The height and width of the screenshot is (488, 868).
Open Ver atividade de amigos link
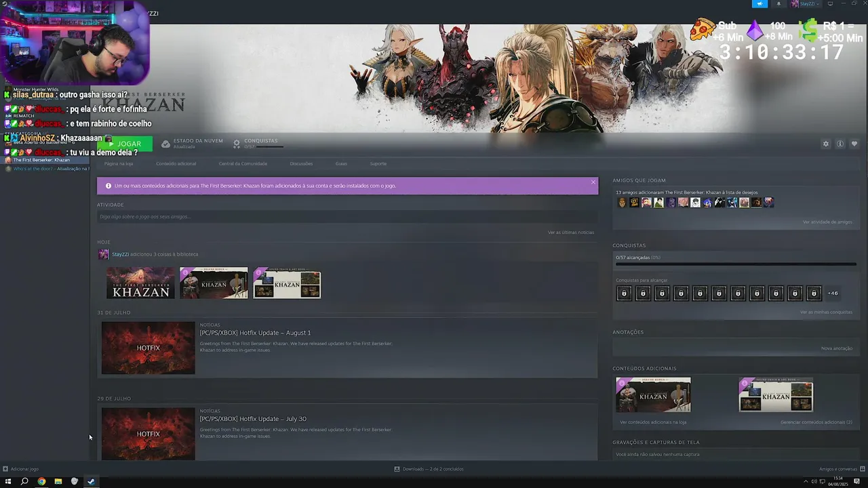click(x=827, y=222)
